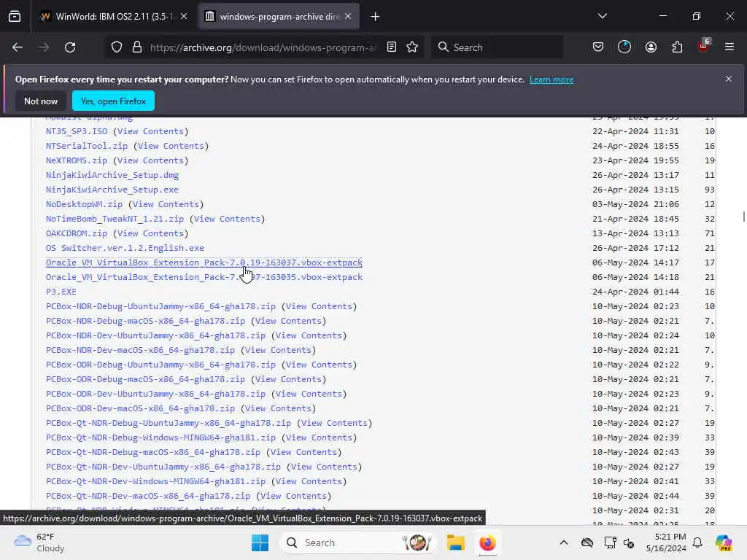Image resolution: width=747 pixels, height=560 pixels.
Task: Open the Learn more link
Action: 551,79
